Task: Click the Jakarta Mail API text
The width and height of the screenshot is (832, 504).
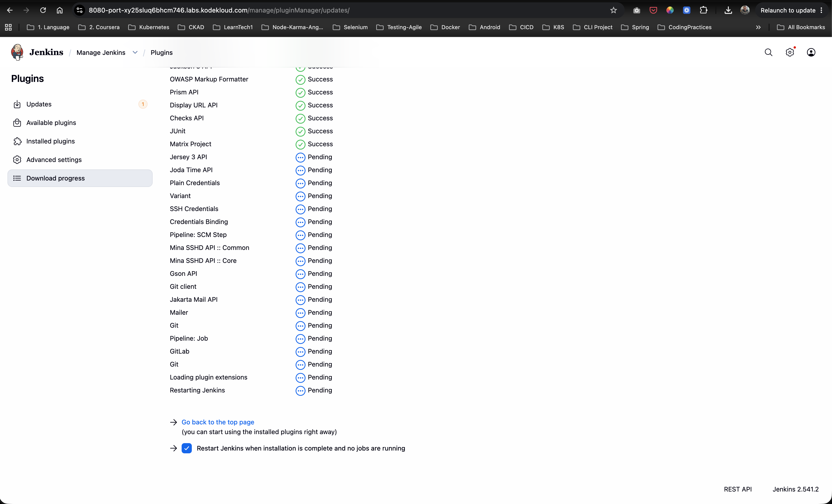Action: pos(193,300)
